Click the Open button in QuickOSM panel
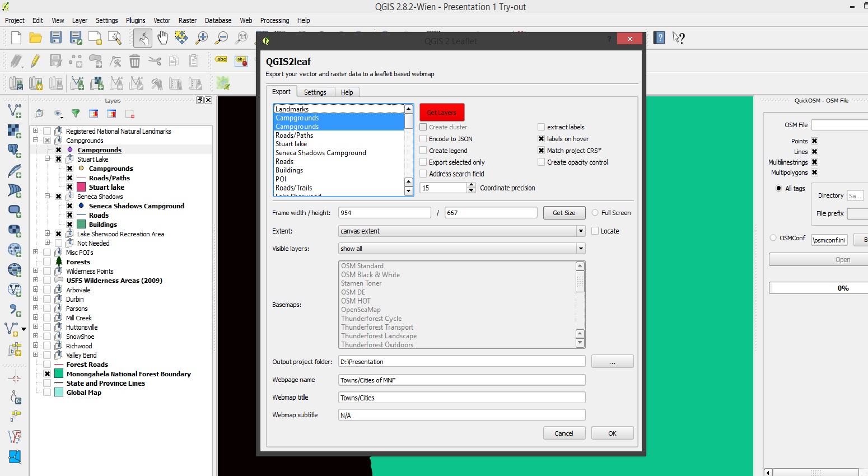 click(818, 259)
